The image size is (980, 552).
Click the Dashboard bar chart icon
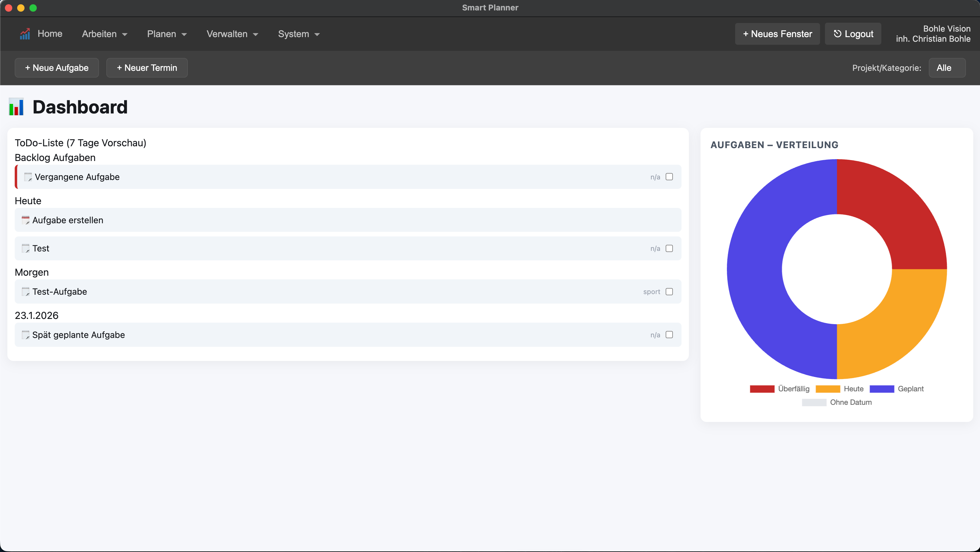16,107
